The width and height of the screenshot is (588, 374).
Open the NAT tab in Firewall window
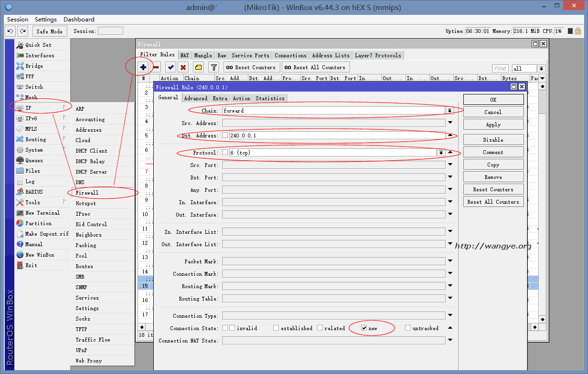coord(184,55)
